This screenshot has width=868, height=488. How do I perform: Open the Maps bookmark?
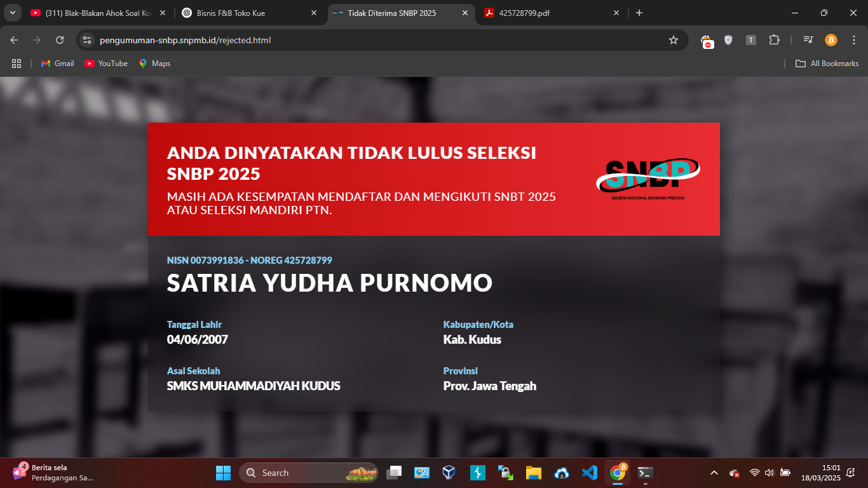click(x=155, y=64)
